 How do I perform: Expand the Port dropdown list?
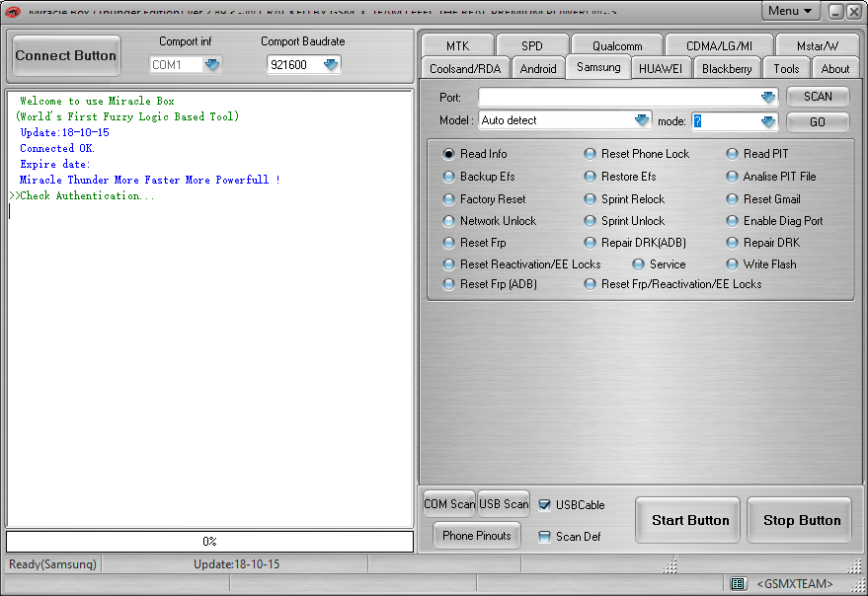click(769, 97)
